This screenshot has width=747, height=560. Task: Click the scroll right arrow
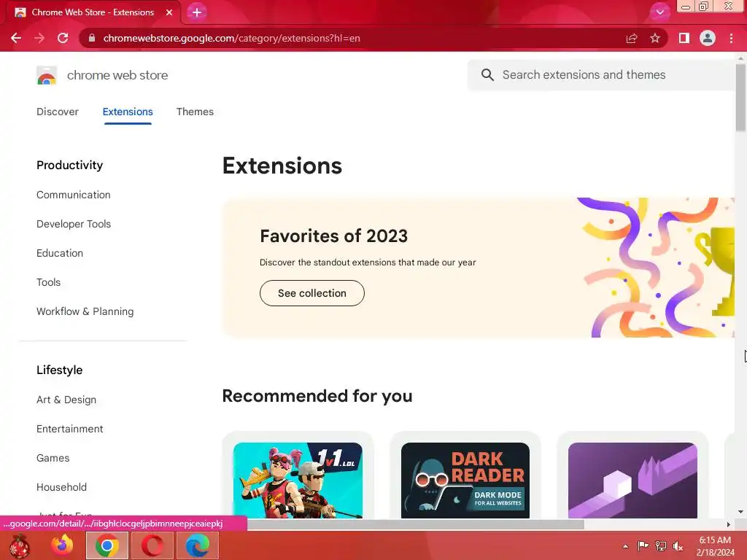point(729,524)
